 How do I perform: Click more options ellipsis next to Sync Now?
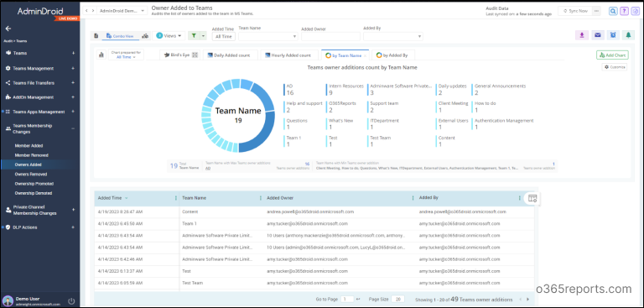pos(596,11)
